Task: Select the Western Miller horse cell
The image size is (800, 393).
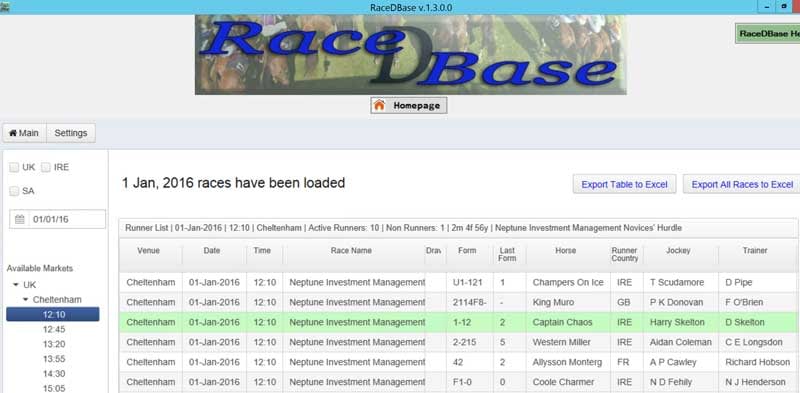Action: coord(568,342)
